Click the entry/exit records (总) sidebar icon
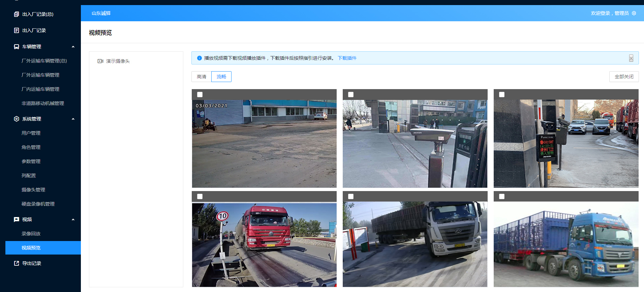 16,14
